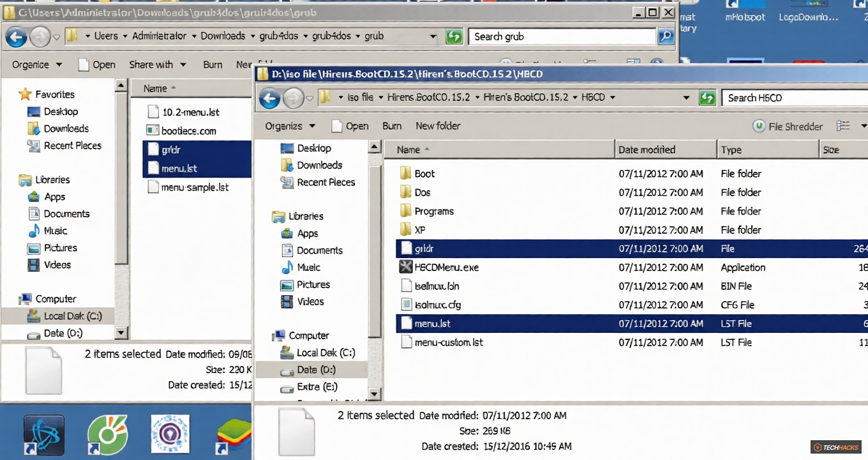Screen dimensions: 868x460
Task: Click Back arrow in HBCD window
Action: pyautogui.click(x=270, y=98)
